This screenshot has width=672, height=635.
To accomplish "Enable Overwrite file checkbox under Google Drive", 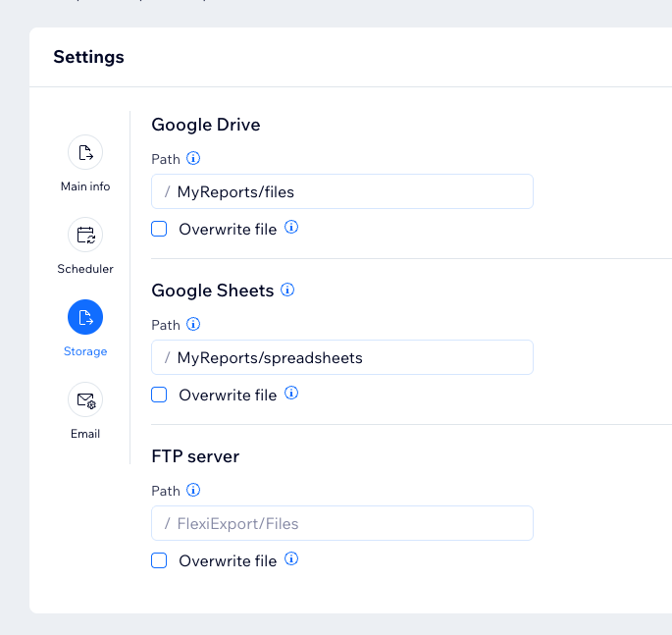I will click(x=159, y=229).
